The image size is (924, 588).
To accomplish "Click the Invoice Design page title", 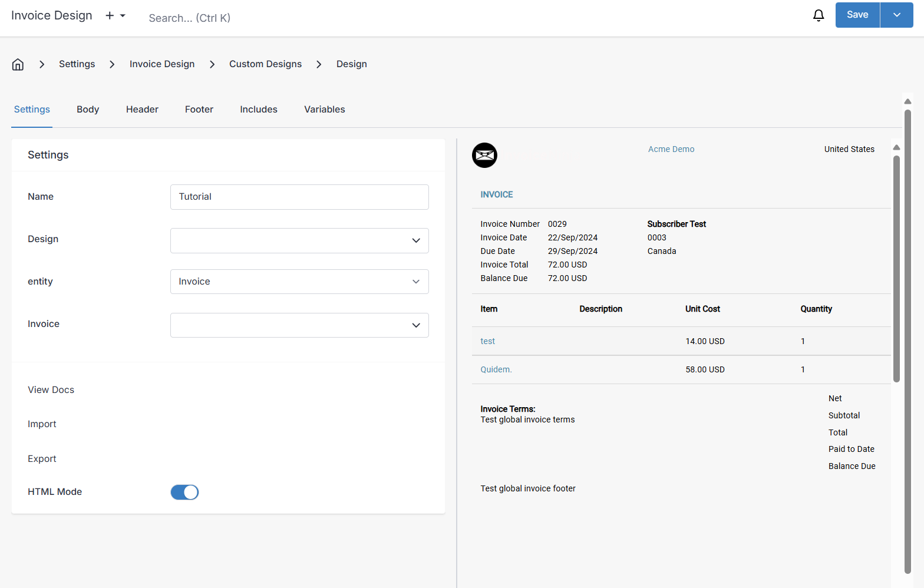I will 52,15.
